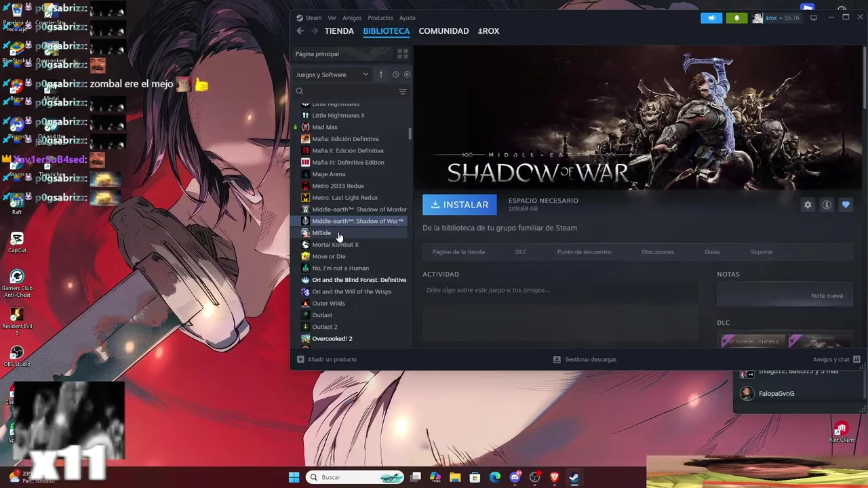
Task: Open Soporte link
Action: point(761,252)
